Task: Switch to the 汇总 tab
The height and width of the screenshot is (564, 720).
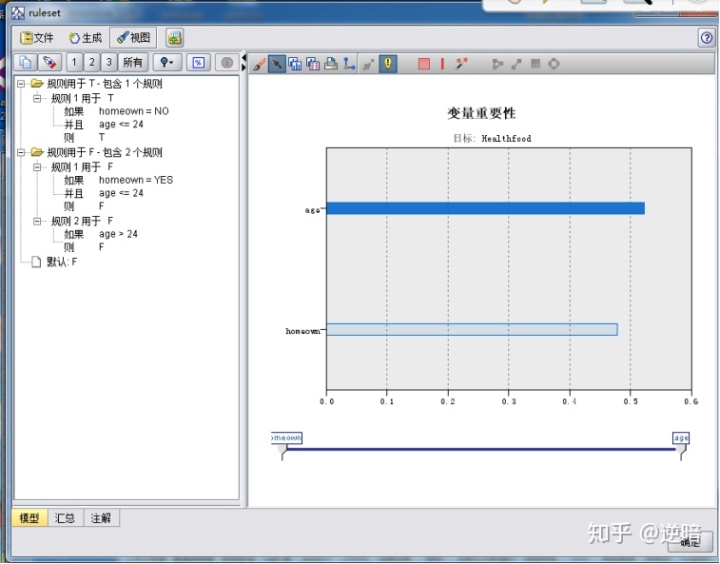Action: tap(65, 518)
